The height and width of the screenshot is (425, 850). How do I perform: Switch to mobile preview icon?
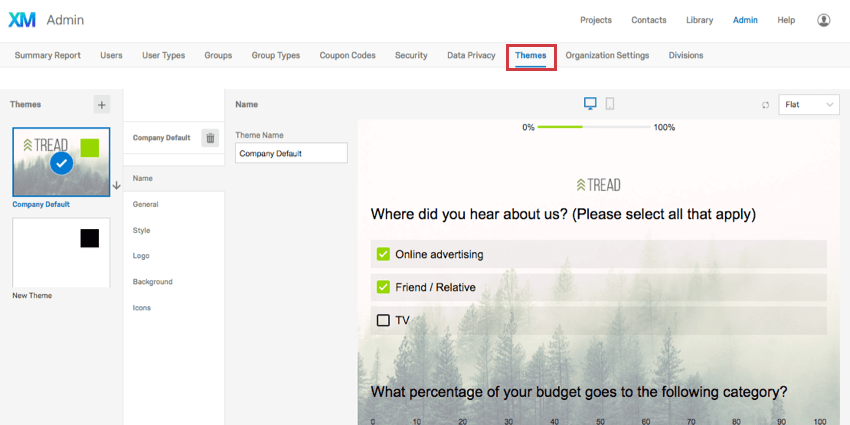click(610, 104)
